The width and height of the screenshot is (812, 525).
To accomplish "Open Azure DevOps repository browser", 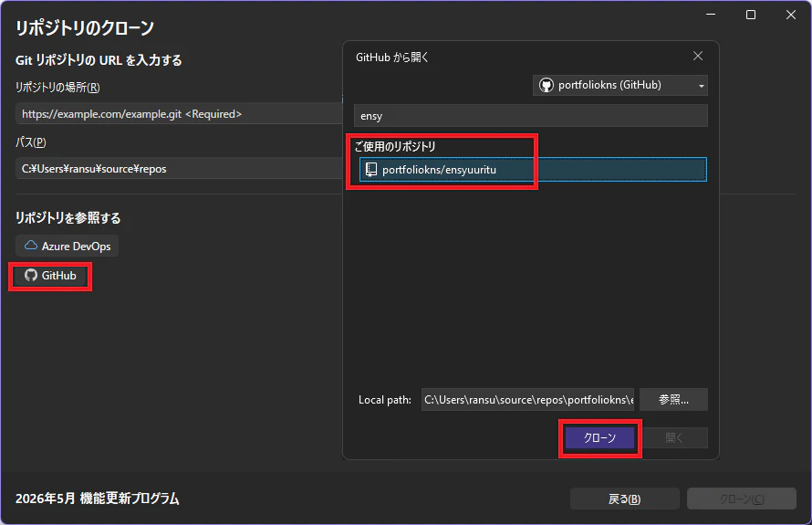I will pyautogui.click(x=67, y=247).
